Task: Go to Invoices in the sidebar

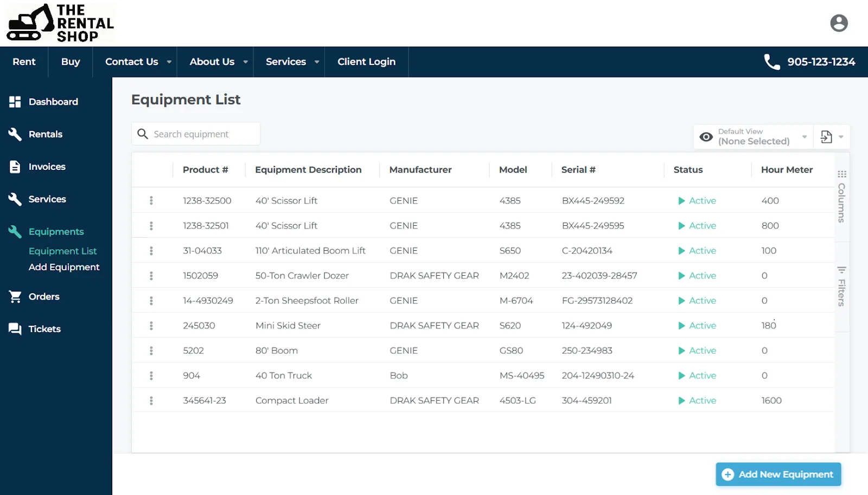Action: (47, 167)
